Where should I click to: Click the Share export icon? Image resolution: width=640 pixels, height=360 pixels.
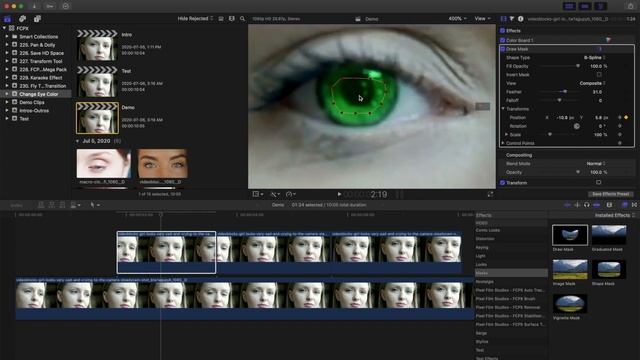pyautogui.click(x=630, y=6)
